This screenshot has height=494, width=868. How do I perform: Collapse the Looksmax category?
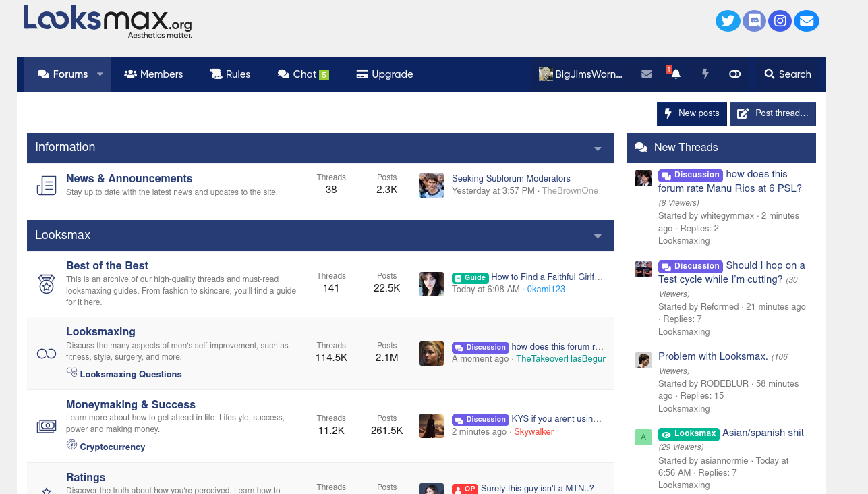point(598,236)
